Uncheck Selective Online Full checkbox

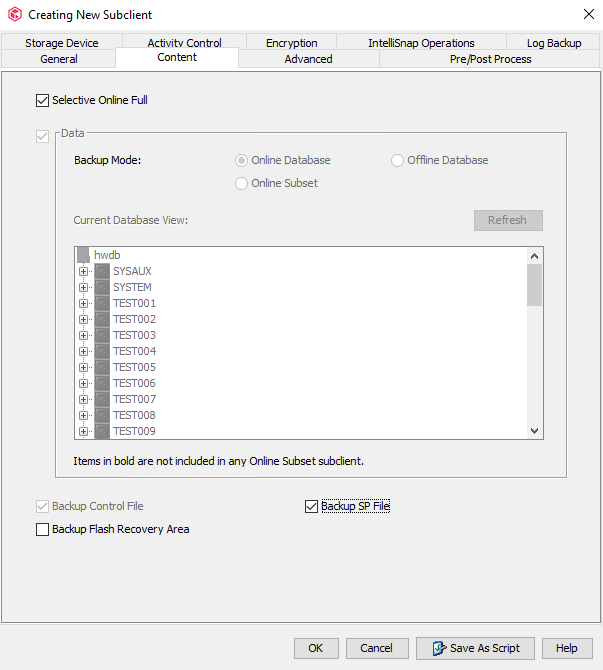42,100
